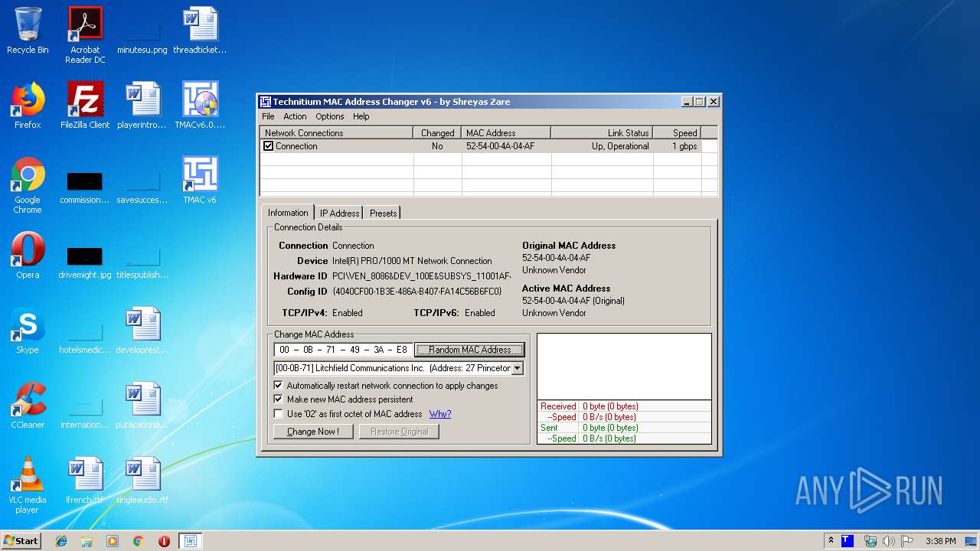The image size is (980, 551).
Task: Uncheck the Connection network adapter checkbox
Action: (x=268, y=146)
